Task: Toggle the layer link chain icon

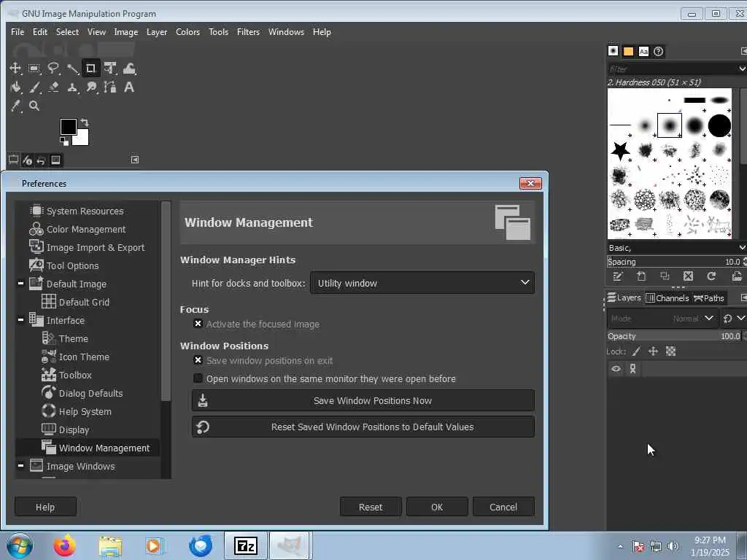Action: (x=632, y=368)
